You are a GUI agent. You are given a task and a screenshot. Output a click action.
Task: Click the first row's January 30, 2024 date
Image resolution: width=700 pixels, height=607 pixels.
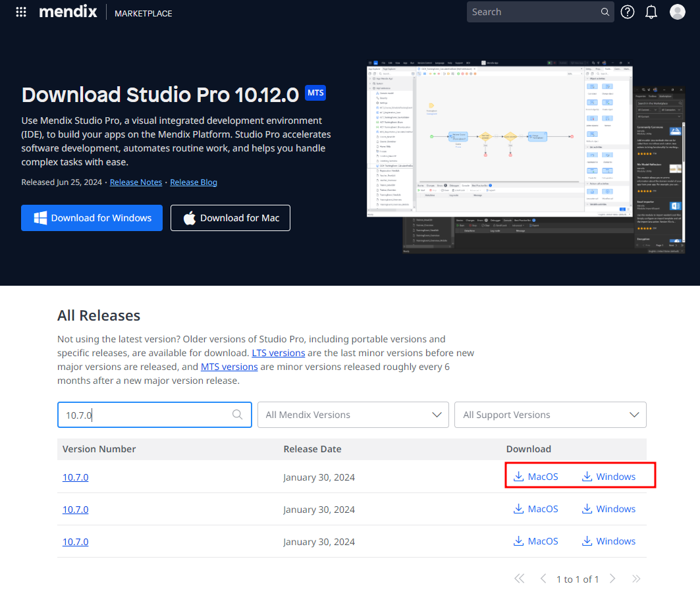319,477
